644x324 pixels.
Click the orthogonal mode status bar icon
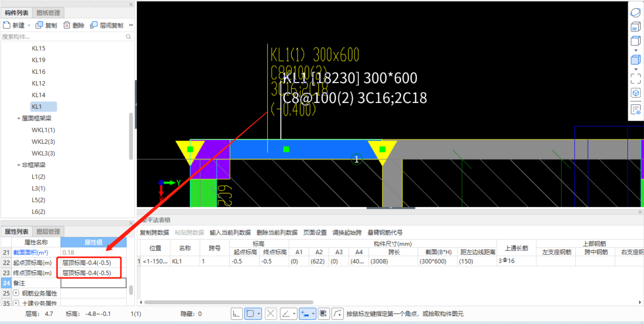coord(237,313)
